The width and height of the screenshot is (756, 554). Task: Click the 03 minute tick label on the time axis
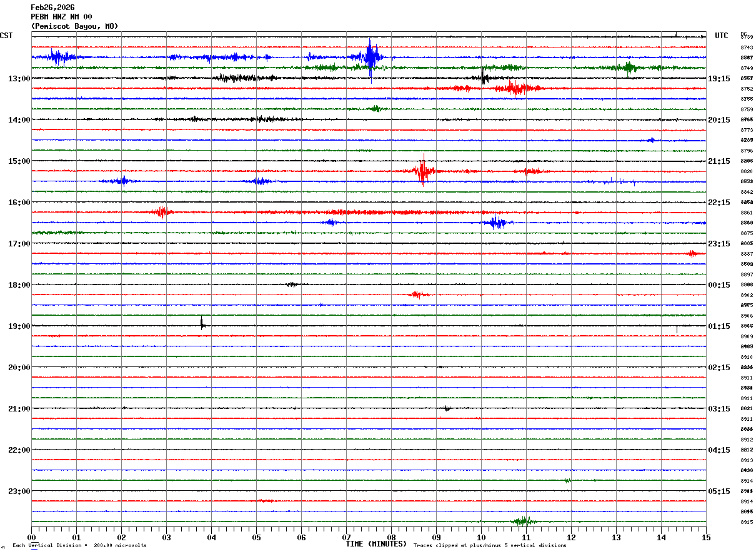[x=166, y=537]
